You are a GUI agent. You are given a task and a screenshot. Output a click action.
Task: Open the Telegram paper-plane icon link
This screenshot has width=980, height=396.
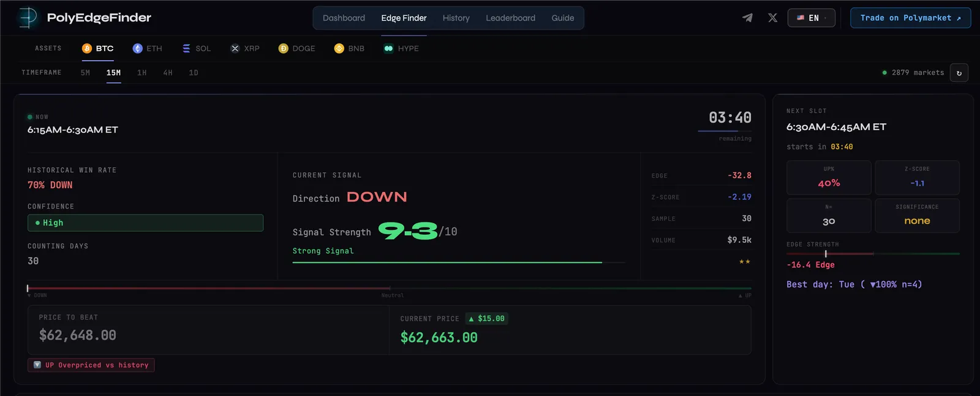coord(747,18)
